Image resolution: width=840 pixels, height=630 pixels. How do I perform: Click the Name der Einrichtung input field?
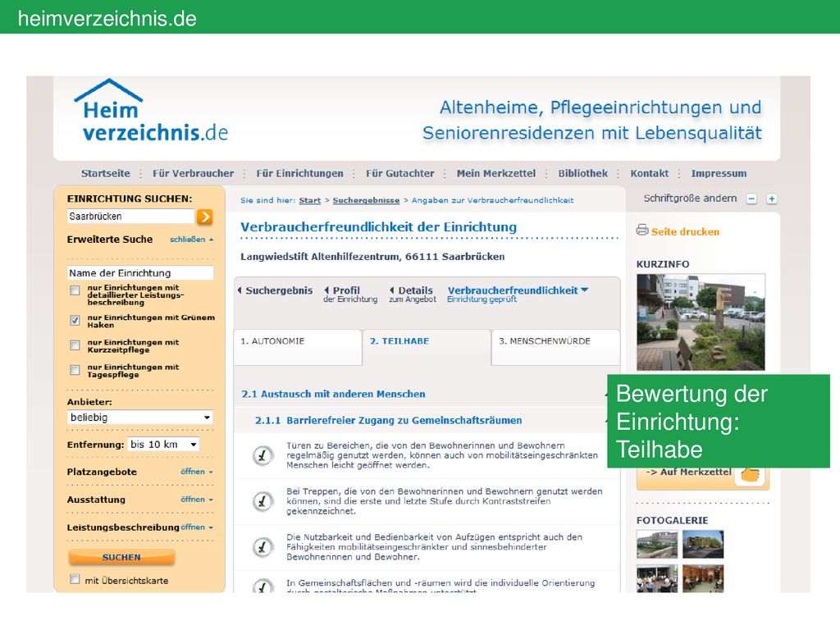tap(139, 272)
